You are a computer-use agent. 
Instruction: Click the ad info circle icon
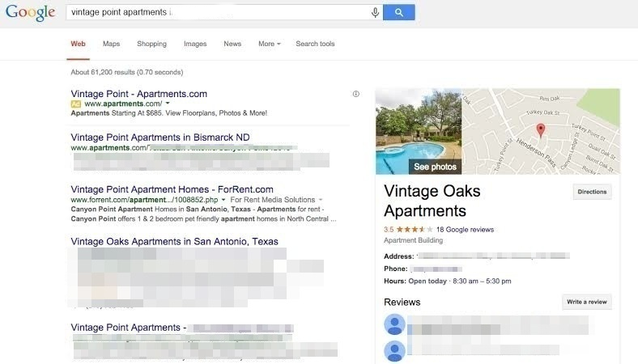coord(356,94)
